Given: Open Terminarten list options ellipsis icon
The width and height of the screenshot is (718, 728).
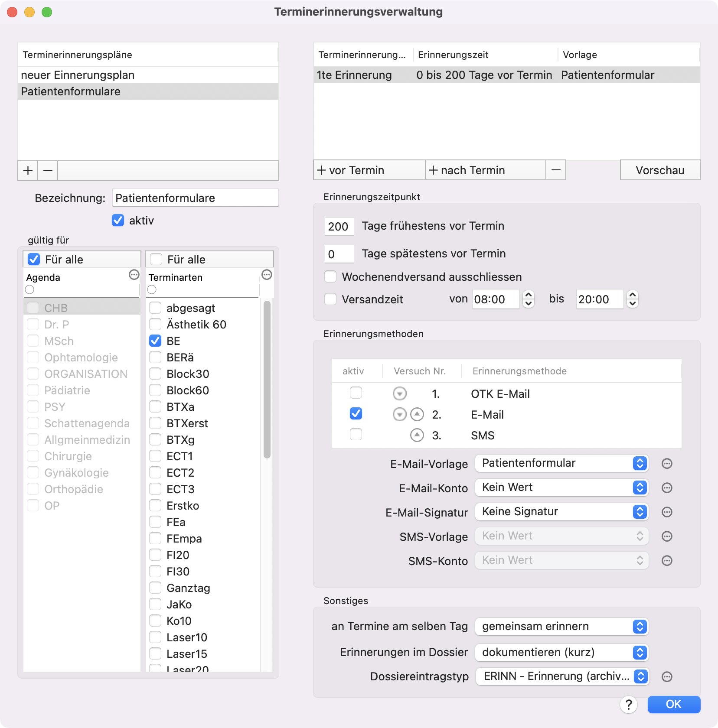Looking at the screenshot, I should pos(267,275).
